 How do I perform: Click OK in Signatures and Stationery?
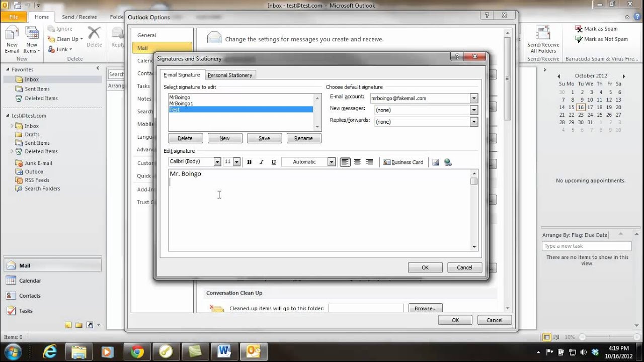click(x=425, y=267)
